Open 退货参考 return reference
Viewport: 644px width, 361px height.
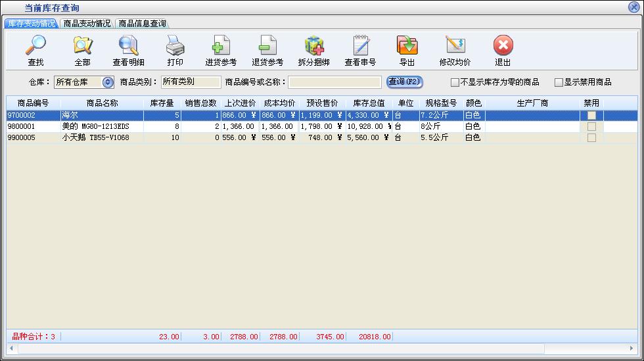[267, 46]
